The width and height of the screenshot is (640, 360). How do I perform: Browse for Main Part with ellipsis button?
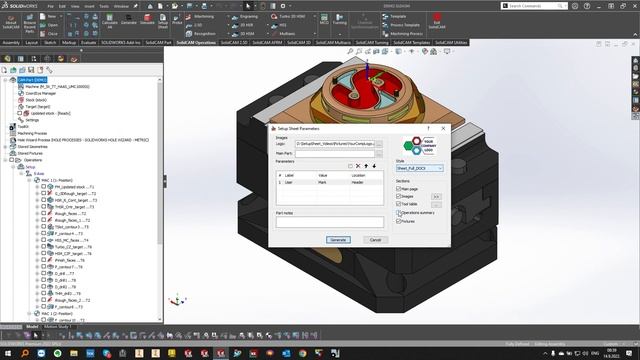pos(379,153)
